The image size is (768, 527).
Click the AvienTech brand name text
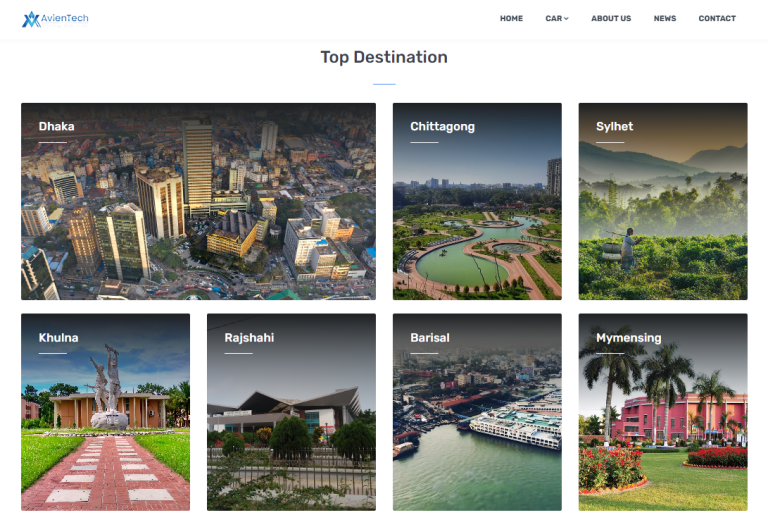[x=65, y=18]
